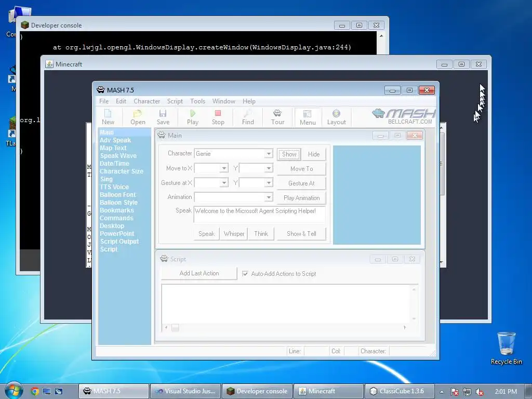
Task: Click the New toolbar icon in MASH
Action: [108, 117]
